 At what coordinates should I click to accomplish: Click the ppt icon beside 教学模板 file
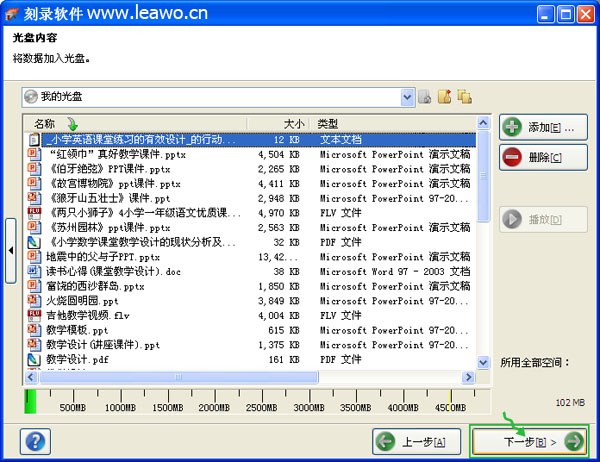click(34, 330)
